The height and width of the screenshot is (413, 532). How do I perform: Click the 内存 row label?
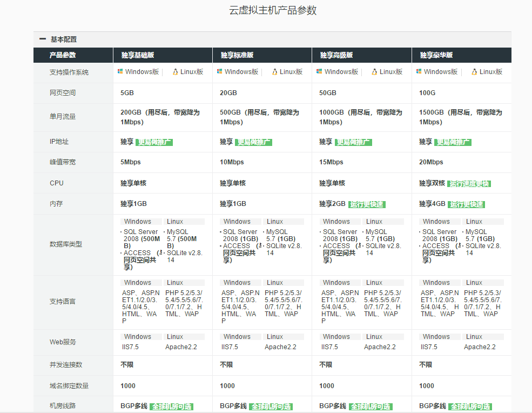(x=56, y=204)
